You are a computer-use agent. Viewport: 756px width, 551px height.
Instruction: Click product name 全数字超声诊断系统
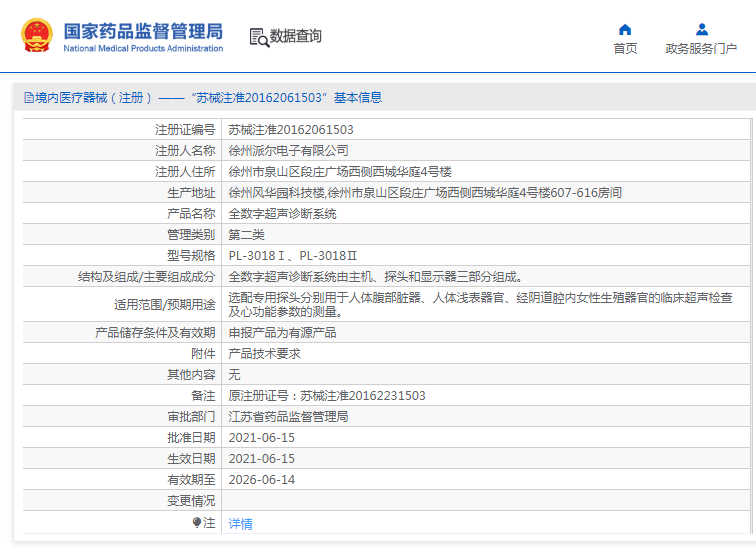pyautogui.click(x=282, y=213)
